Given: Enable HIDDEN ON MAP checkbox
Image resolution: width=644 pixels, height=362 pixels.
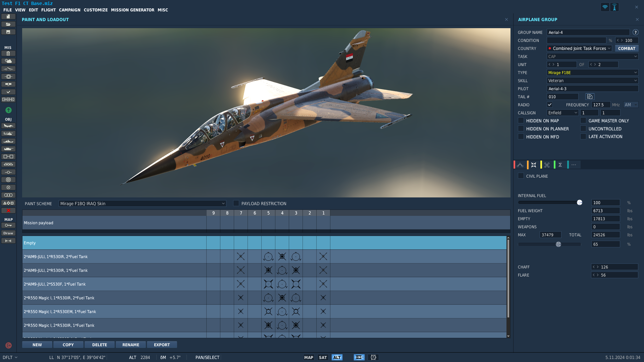Looking at the screenshot, I should click(521, 120).
